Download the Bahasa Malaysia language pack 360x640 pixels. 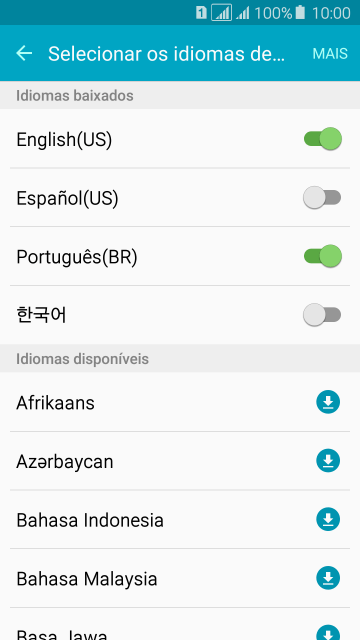328,578
